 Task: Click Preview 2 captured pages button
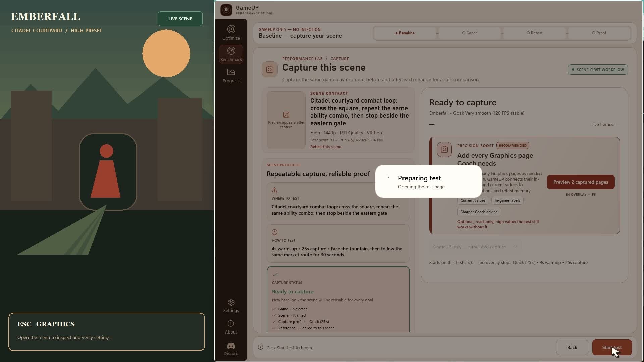click(x=581, y=182)
